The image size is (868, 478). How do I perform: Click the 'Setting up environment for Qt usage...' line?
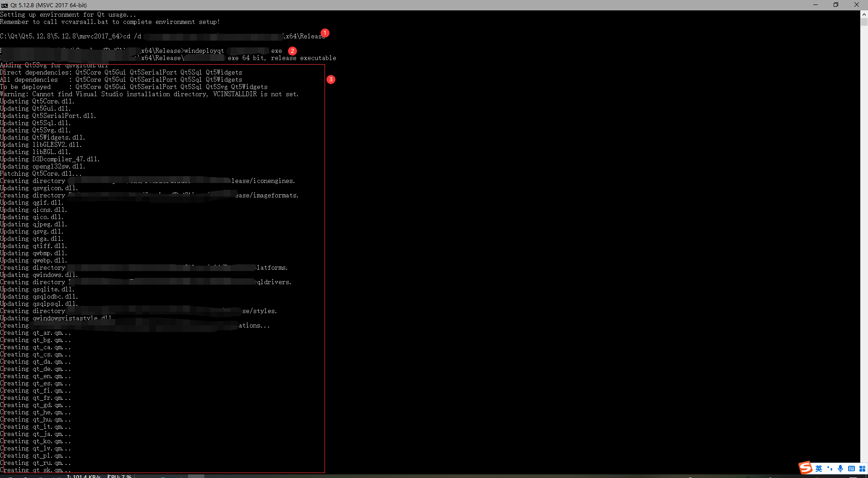point(68,15)
